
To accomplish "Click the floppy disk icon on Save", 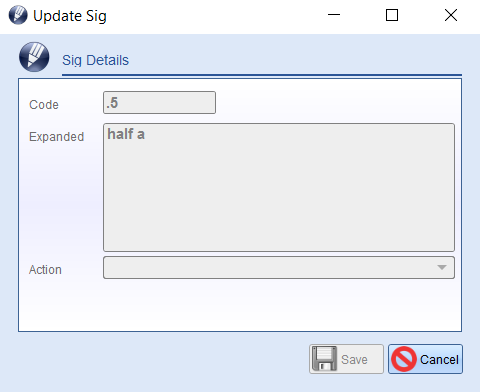I will tap(324, 359).
